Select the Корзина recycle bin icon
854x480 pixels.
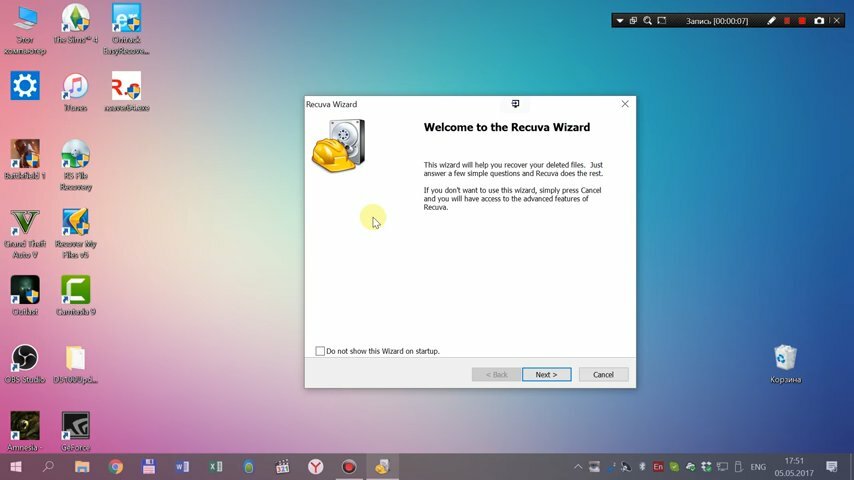pos(785,364)
